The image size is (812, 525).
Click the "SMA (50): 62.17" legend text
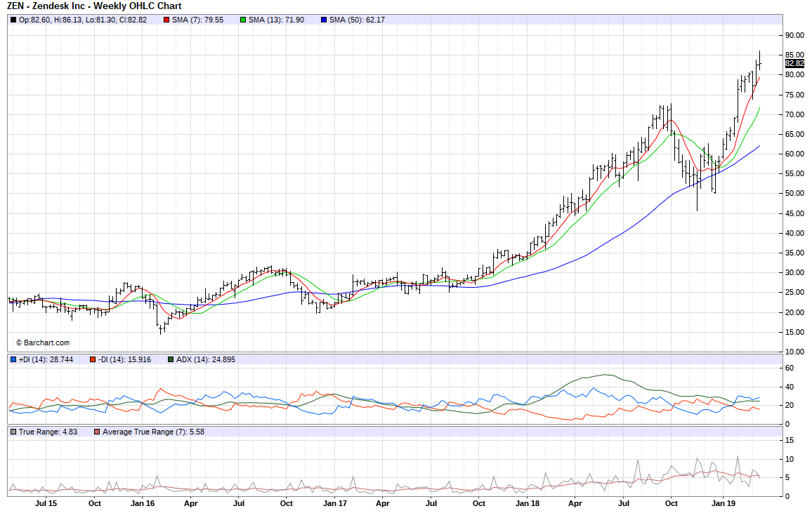pos(358,20)
